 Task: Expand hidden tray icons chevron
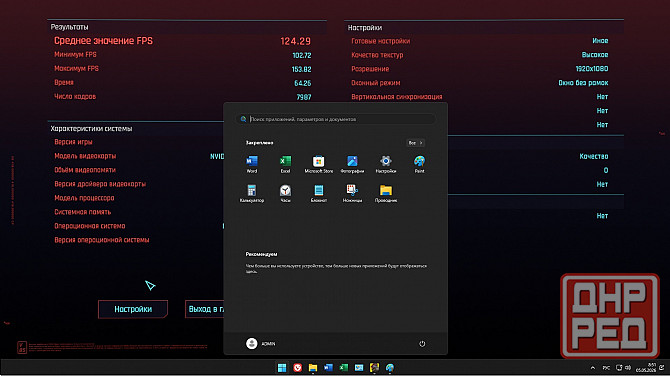click(x=593, y=367)
